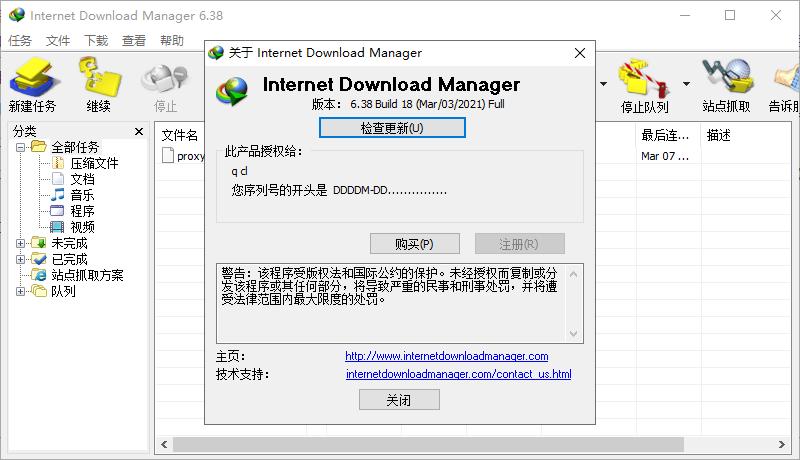The image size is (800, 460).
Task: Click the Tell a Friend (告诉) toolbar icon
Action: (x=784, y=85)
